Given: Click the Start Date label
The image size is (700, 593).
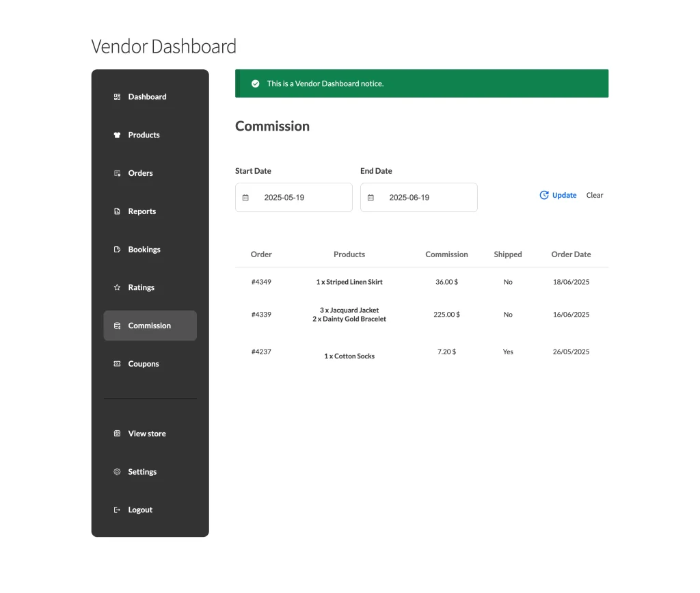Looking at the screenshot, I should coord(253,171).
